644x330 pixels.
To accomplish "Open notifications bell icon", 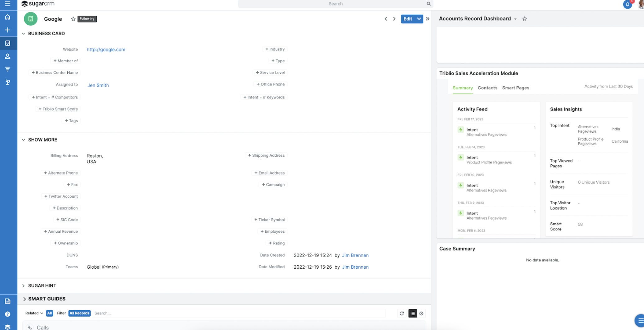I will coord(627,4).
